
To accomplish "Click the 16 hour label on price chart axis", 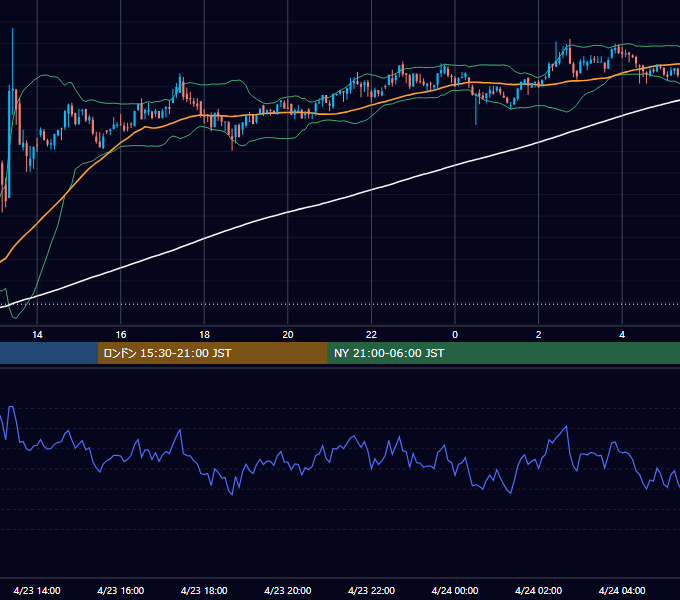I will (121, 335).
